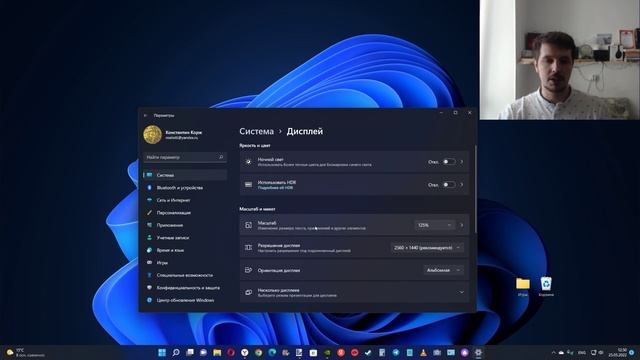The height and width of the screenshot is (360, 640).
Task: Open the Windows Start button
Action: pyautogui.click(x=162, y=353)
